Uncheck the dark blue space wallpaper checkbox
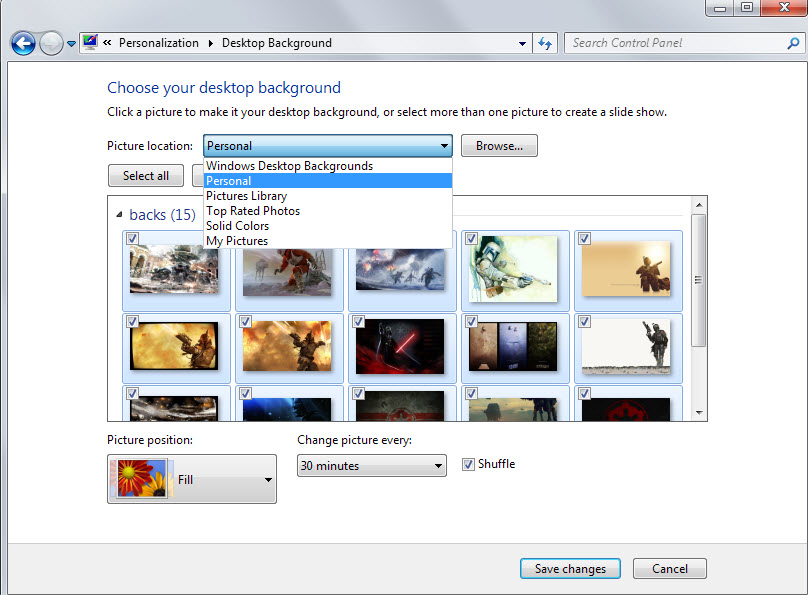 coord(245,394)
